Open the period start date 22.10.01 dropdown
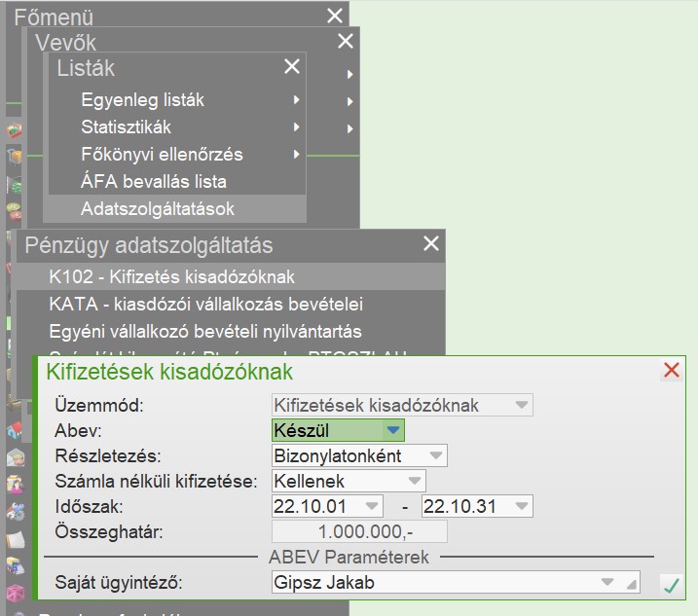Screen dimensions: 698x616 (327, 506)
